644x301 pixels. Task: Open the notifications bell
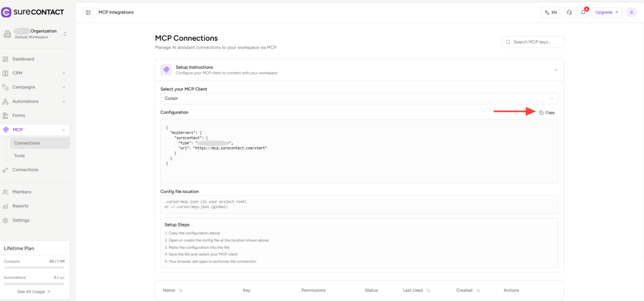tap(583, 12)
